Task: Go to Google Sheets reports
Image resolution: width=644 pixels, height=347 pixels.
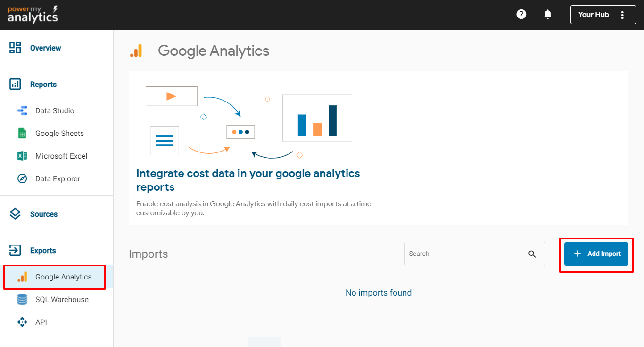Action: pyautogui.click(x=59, y=134)
